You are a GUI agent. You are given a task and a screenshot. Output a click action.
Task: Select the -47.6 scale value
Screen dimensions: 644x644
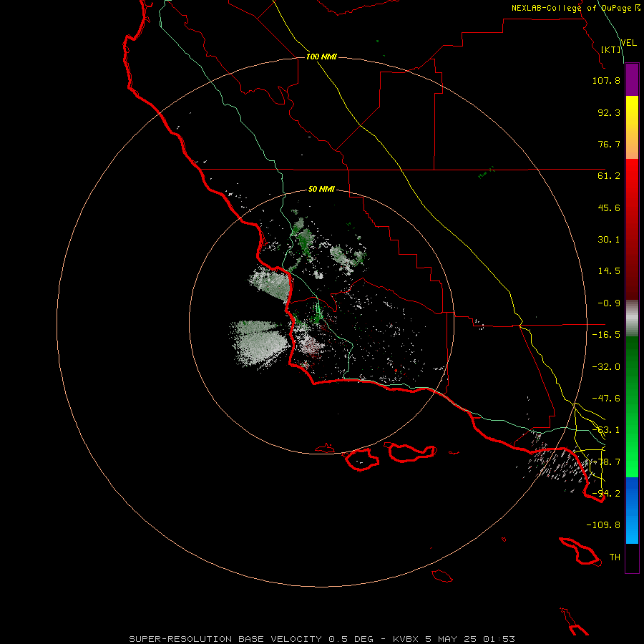(606, 399)
